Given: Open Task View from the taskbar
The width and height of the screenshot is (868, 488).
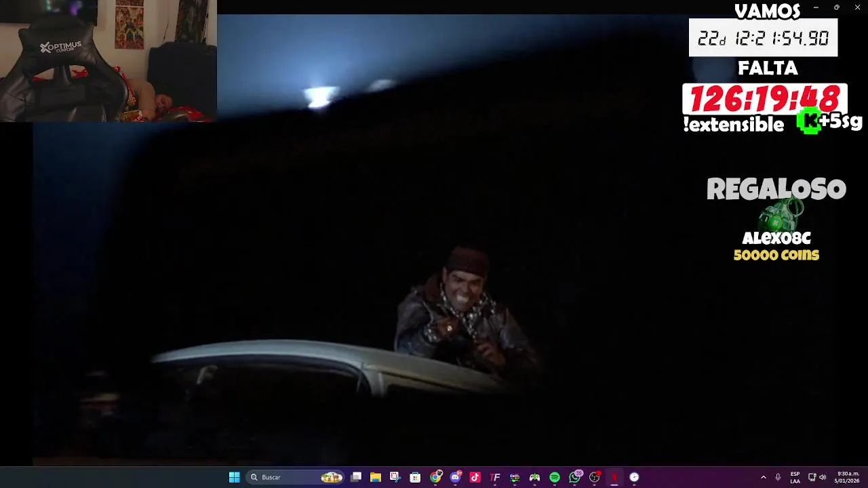Looking at the screenshot, I should point(355,477).
